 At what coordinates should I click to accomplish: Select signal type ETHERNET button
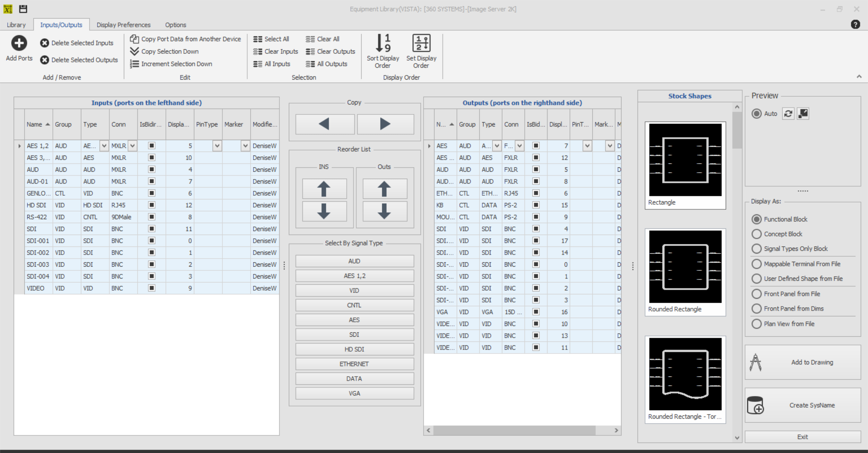tap(354, 364)
